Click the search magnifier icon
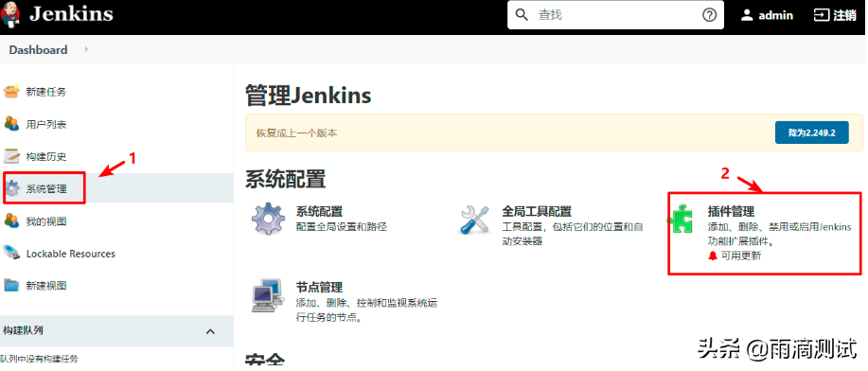The image size is (868, 371). click(522, 15)
